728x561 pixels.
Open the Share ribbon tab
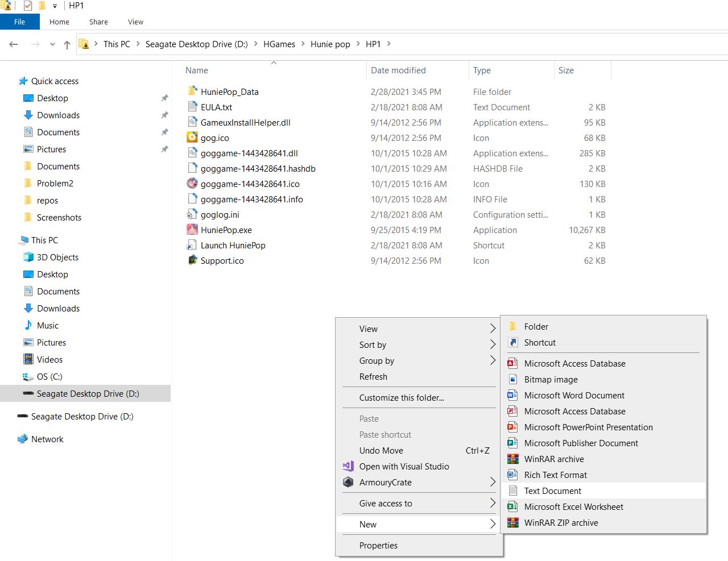click(x=98, y=22)
